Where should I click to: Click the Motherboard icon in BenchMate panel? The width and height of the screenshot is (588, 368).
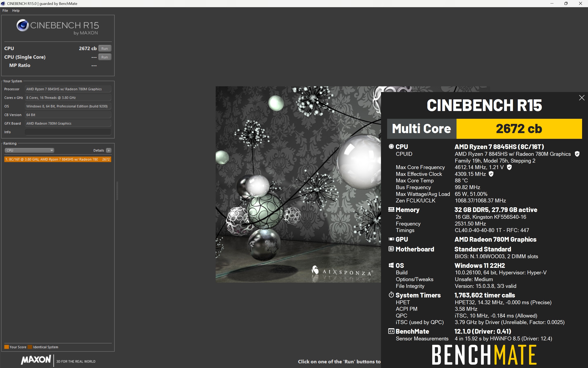391,249
